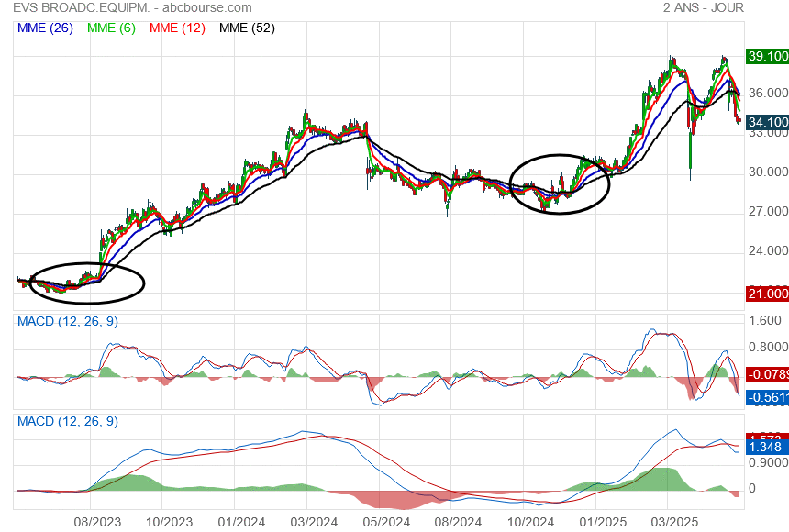Screen dimensions: 789x532
Task: Select the red MME (12) legend entry
Action: [x=177, y=28]
